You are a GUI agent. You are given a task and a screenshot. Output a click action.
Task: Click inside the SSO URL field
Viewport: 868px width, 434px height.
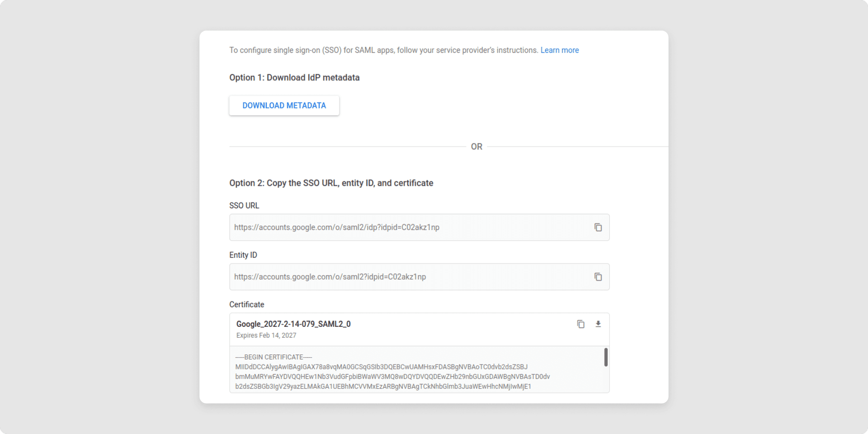click(x=407, y=227)
